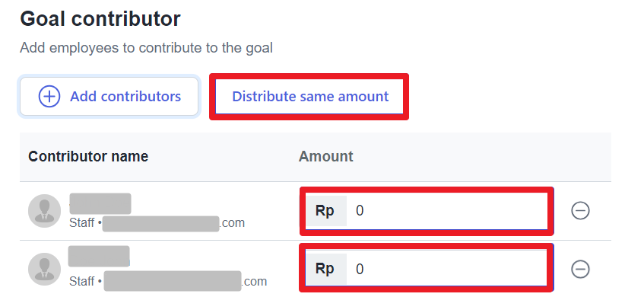Click the Amount column header
This screenshot has height=297, width=644.
325,156
